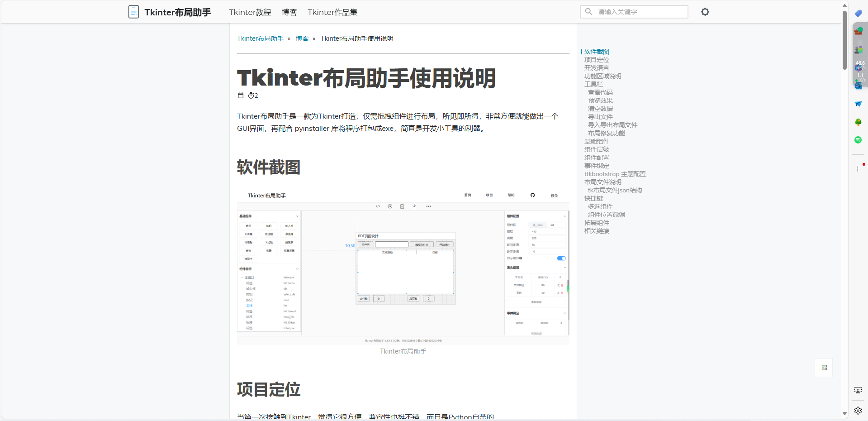Open the green tree icon in browser sidebar
Screen dimensions: 868x421
click(858, 122)
